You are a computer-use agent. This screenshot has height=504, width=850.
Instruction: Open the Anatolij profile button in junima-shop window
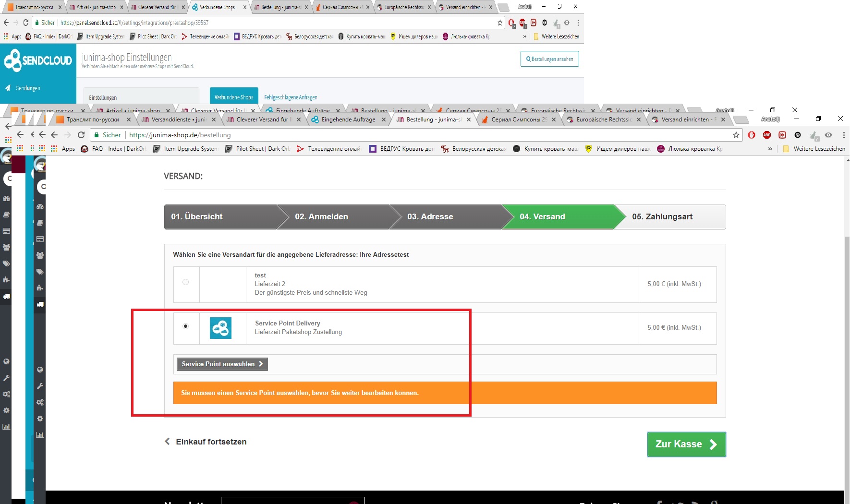[770, 119]
